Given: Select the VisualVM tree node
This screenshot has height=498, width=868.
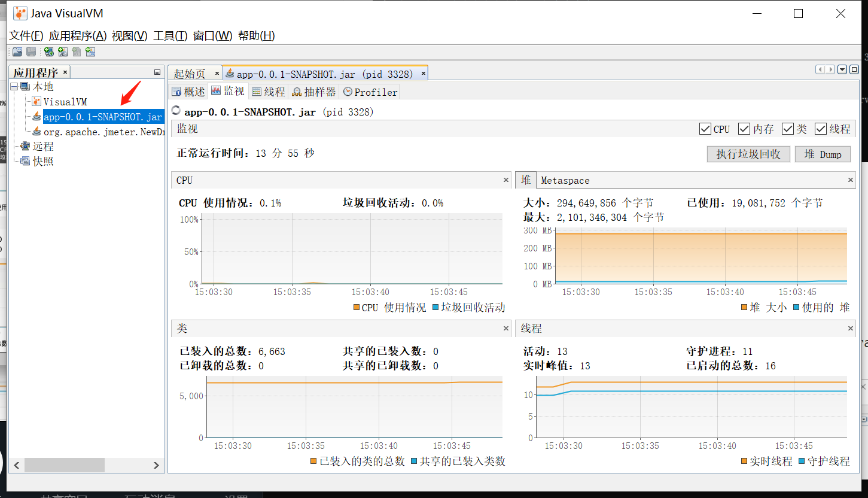Looking at the screenshot, I should click(x=65, y=102).
